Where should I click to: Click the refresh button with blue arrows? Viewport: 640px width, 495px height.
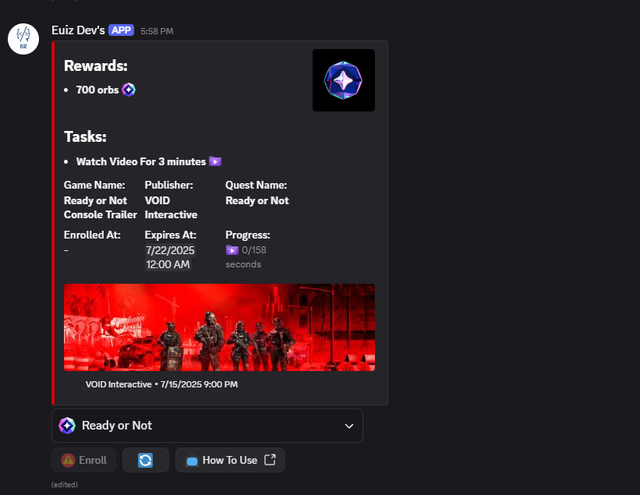145,460
